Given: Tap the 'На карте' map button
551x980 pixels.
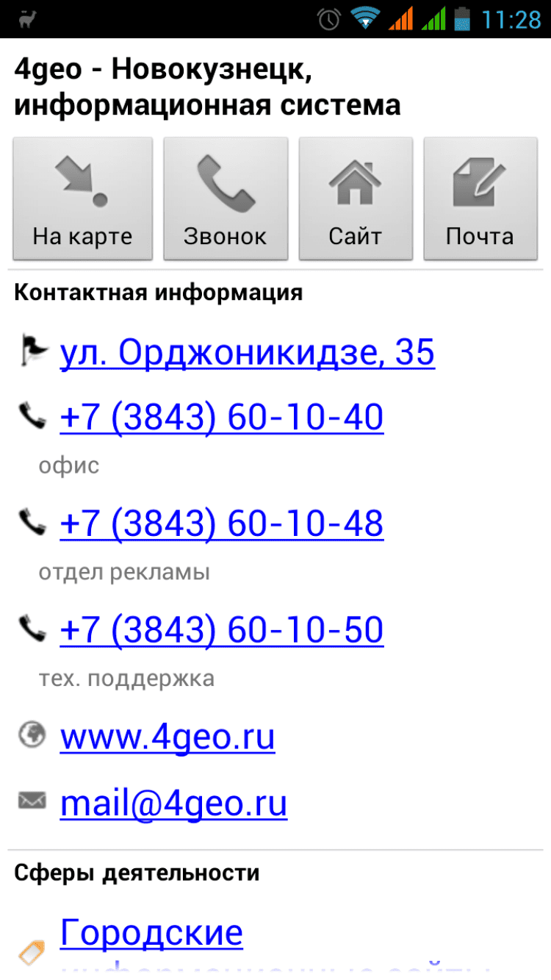Looking at the screenshot, I should point(82,198).
